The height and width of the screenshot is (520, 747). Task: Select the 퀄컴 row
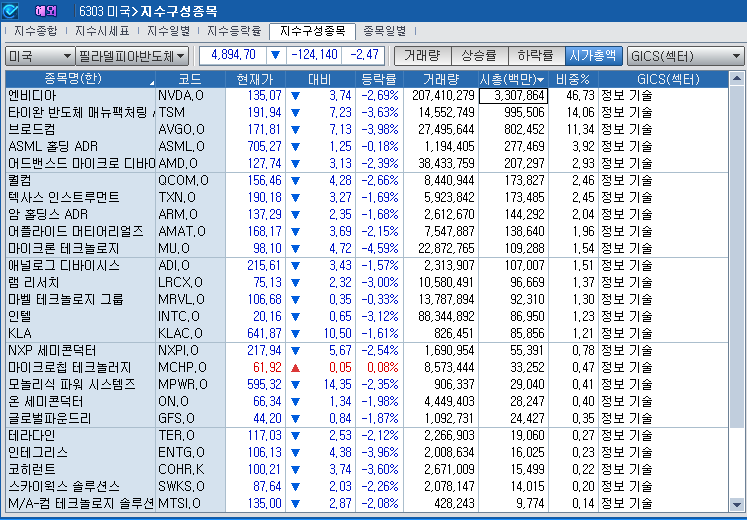tap(367, 180)
